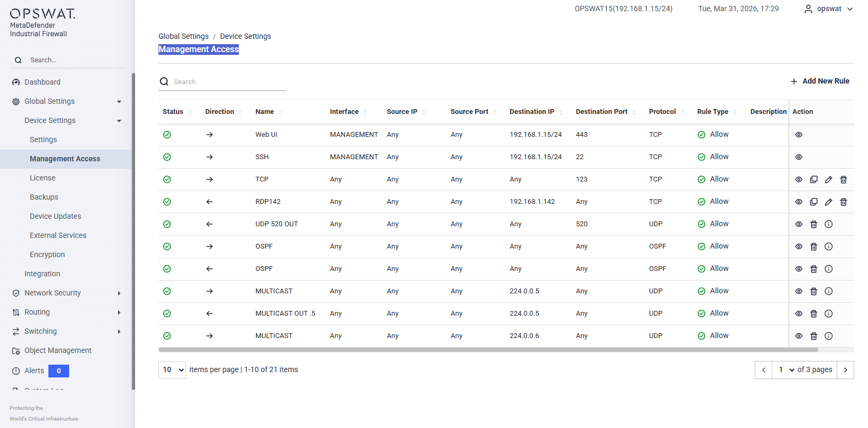Click info icon for UDP 520 OUT rule

coord(828,224)
